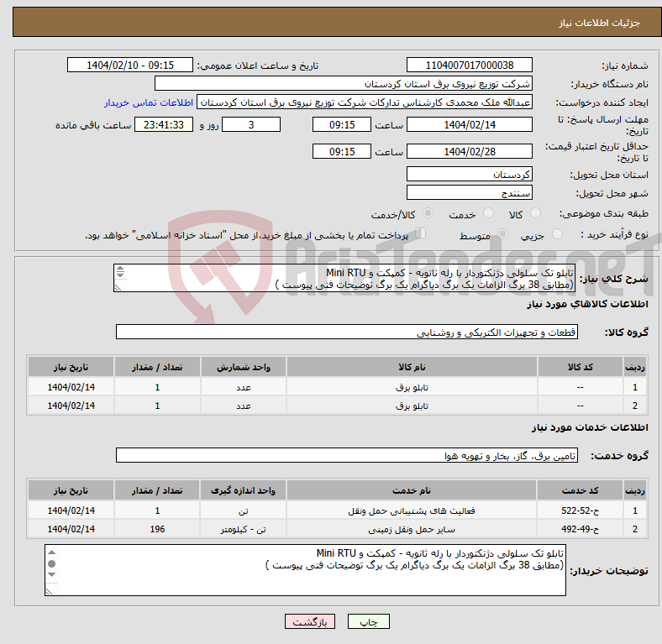Image resolution: width=662 pixels, height=644 pixels.
Task: Click the گروه کالا field
Action: [x=347, y=332]
